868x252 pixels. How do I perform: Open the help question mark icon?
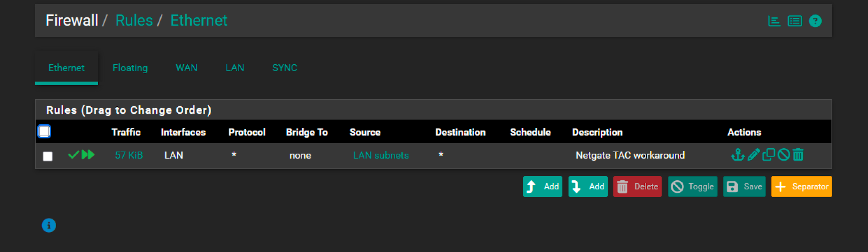point(815,21)
